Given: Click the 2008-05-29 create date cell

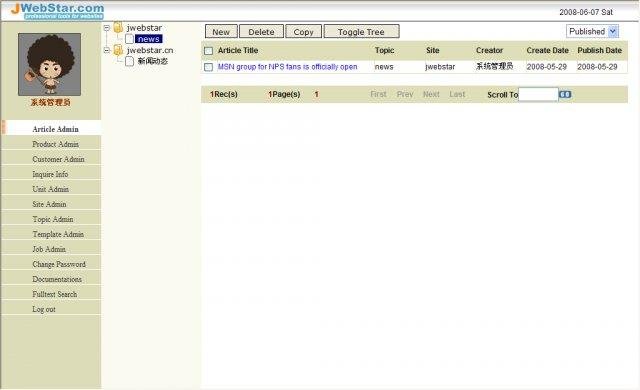Looking at the screenshot, I should (547, 67).
